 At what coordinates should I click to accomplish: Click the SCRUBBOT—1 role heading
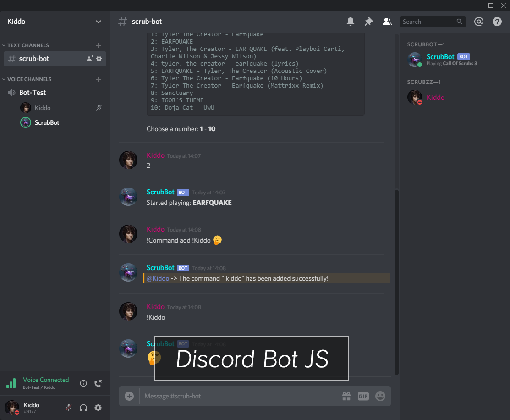[426, 44]
